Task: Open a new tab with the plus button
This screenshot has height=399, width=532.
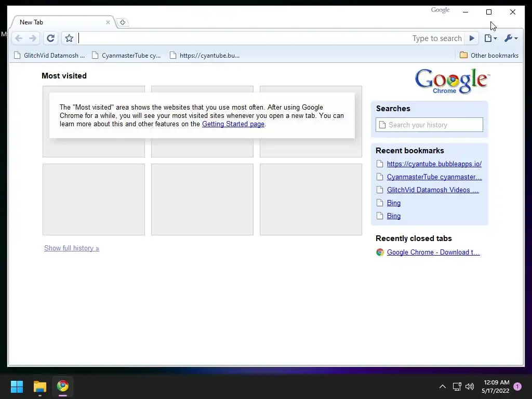Action: 123,22
